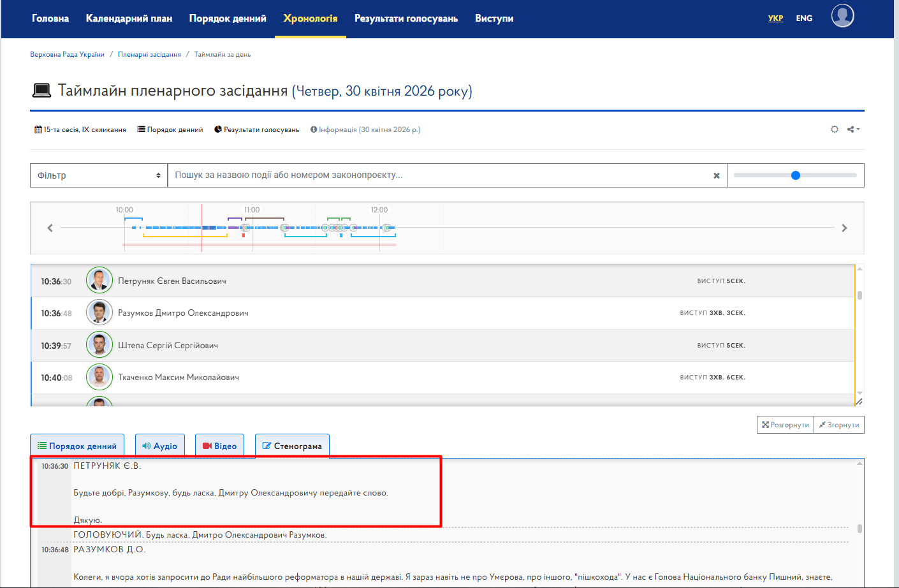Open Виступи menu item
The width and height of the screenshot is (899, 588).
pos(494,18)
